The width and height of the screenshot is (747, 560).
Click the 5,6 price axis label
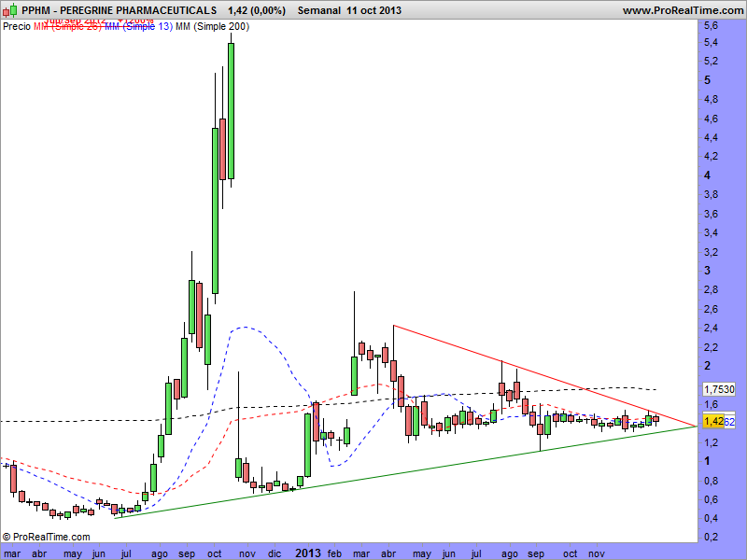711,26
